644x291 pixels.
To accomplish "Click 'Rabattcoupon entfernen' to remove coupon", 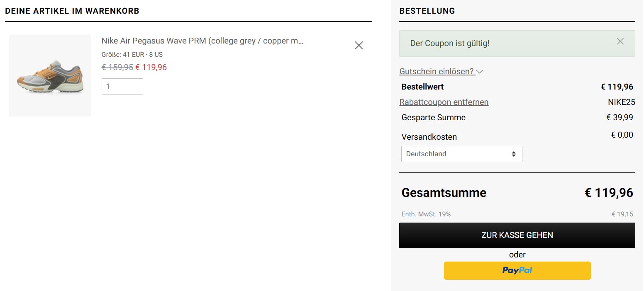I will pos(444,102).
